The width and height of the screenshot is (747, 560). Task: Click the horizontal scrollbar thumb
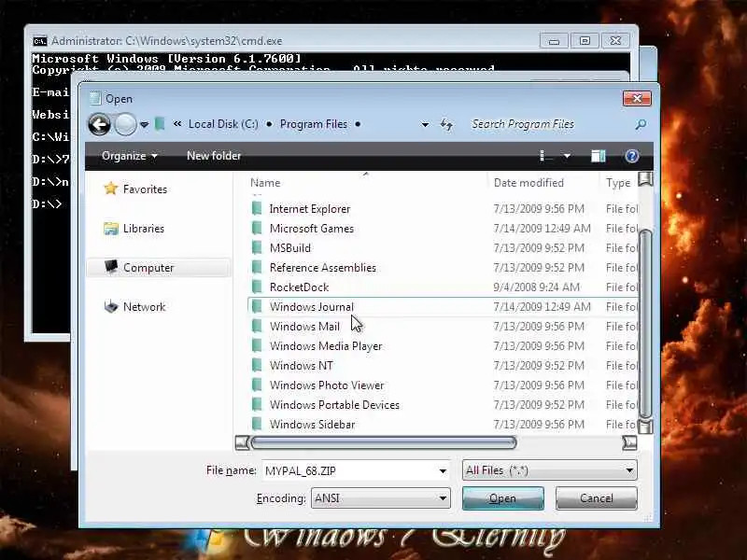384,442
